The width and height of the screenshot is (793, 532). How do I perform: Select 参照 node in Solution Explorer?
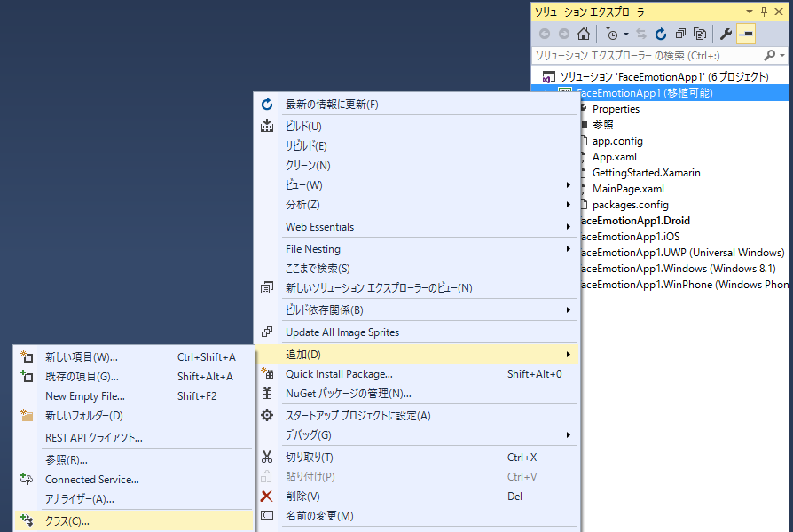[x=603, y=124]
